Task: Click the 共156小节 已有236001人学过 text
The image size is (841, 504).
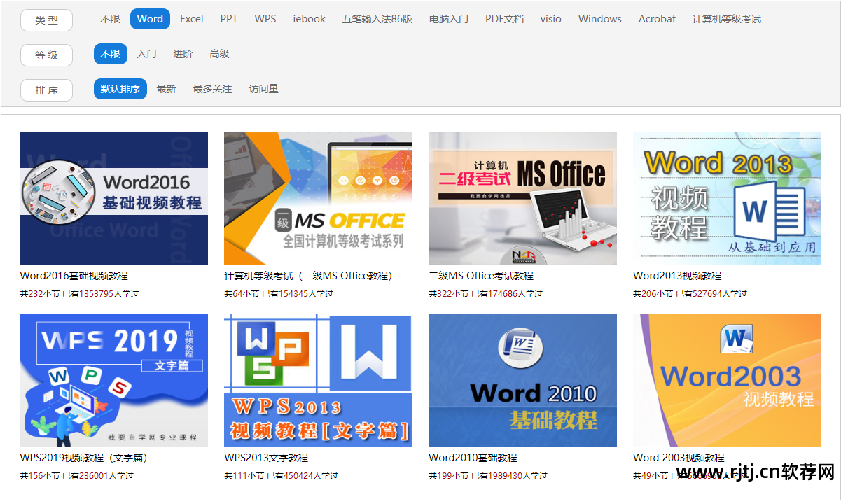Action: [76, 476]
